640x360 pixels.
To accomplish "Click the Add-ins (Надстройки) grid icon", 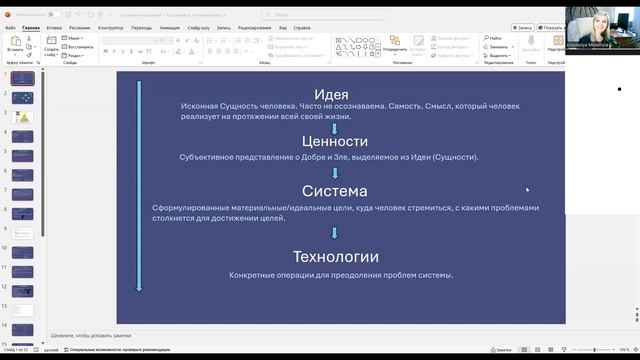I will coord(558,40).
